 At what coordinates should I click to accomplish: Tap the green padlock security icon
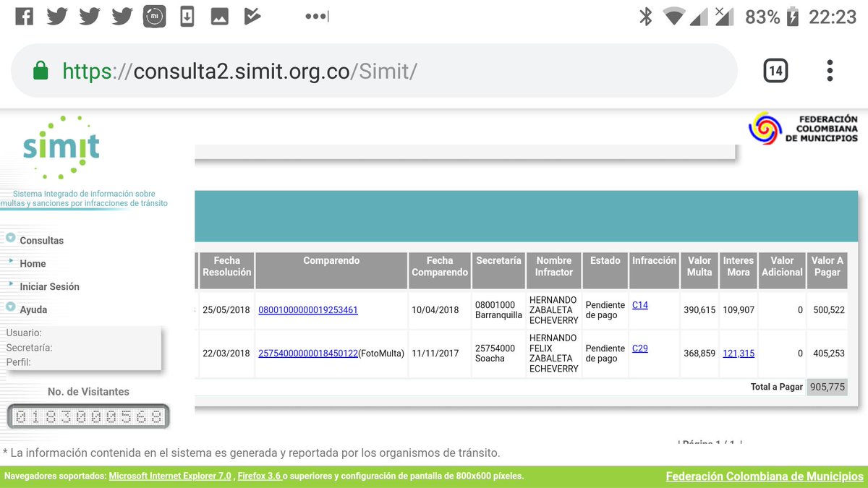click(41, 71)
